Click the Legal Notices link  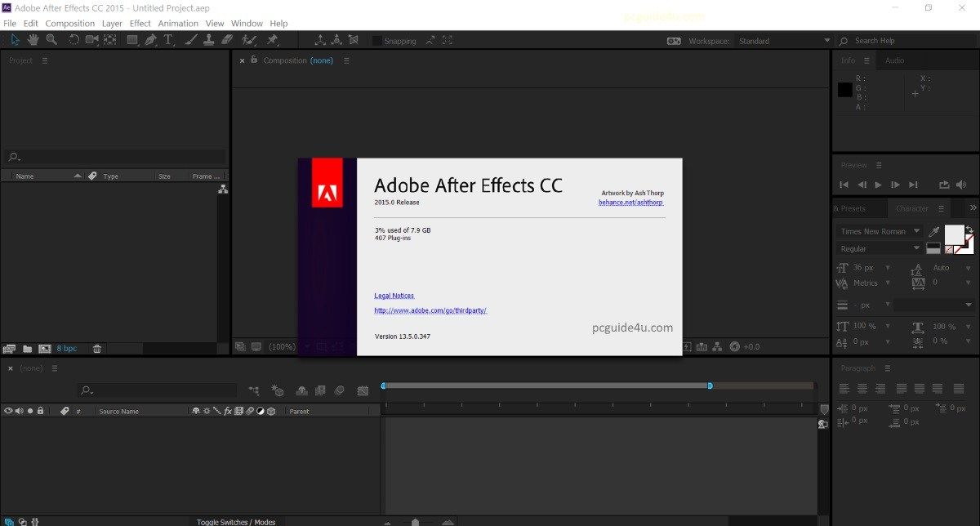point(393,295)
